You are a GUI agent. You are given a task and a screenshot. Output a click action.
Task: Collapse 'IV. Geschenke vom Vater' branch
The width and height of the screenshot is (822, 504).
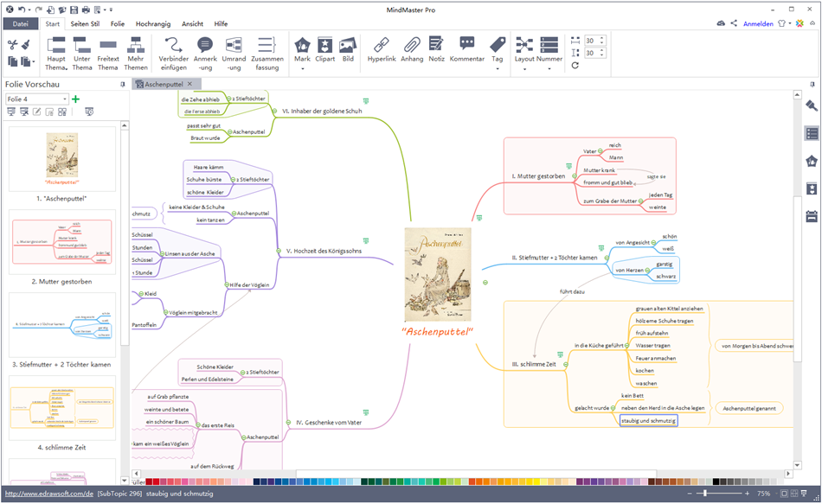coord(288,422)
